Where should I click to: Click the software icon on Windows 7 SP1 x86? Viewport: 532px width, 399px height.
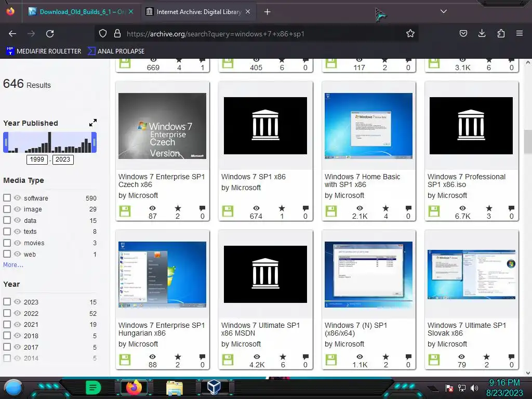pyautogui.click(x=228, y=211)
